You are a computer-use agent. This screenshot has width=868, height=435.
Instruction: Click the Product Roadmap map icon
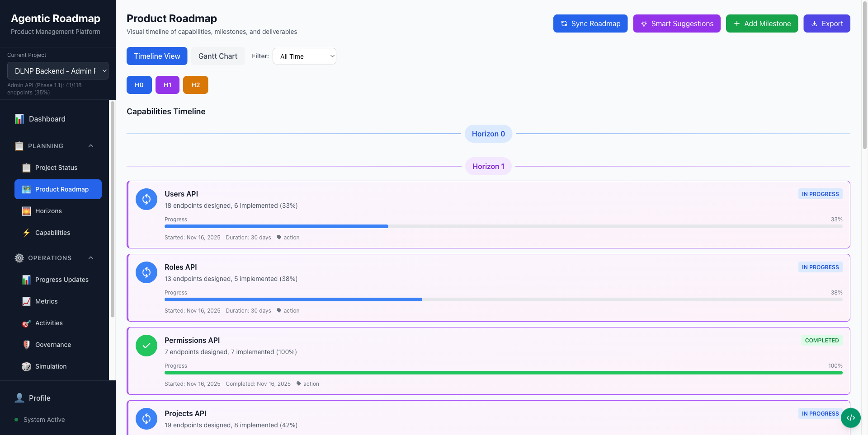click(27, 189)
